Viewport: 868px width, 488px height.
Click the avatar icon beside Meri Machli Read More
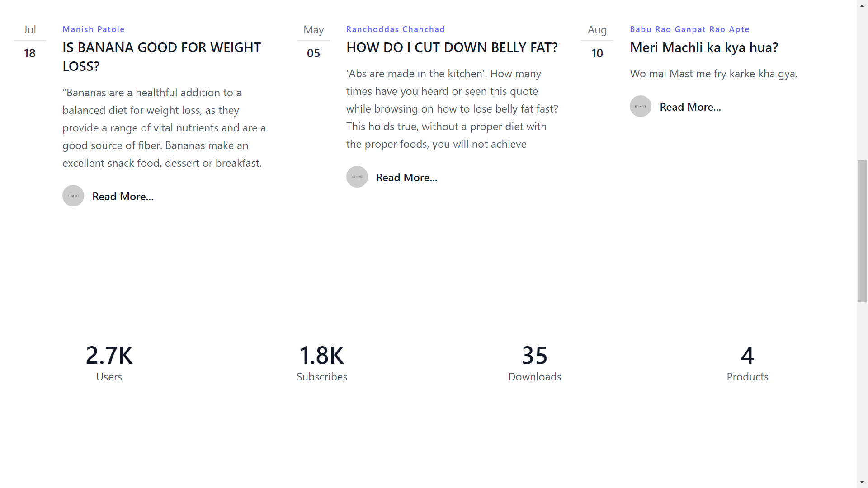(640, 106)
